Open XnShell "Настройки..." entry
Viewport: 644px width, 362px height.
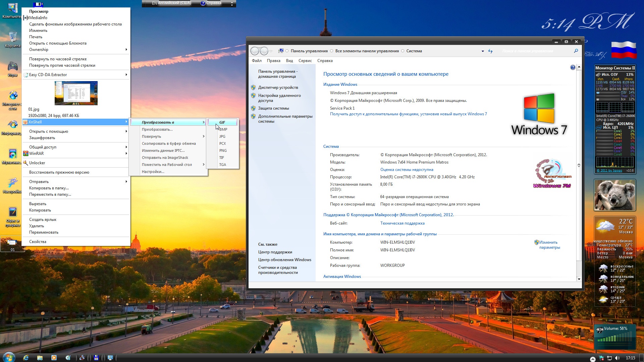[x=168, y=172]
